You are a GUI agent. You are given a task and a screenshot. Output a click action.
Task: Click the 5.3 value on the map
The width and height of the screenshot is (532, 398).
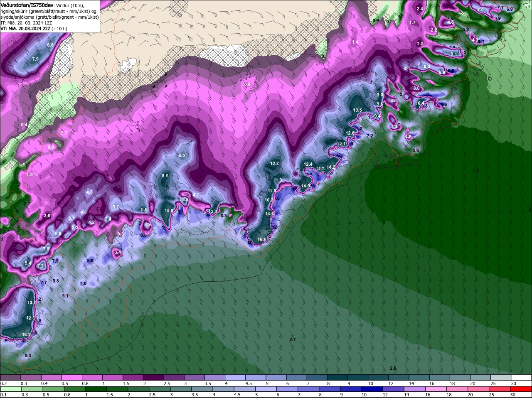(28, 356)
